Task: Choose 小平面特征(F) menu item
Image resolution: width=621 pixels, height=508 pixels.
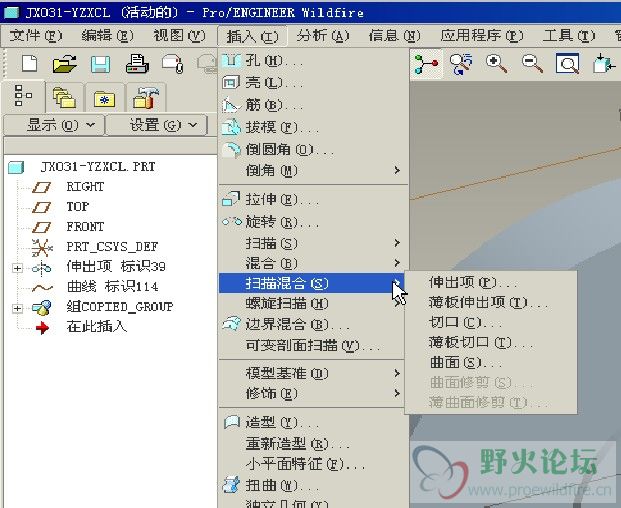Action: [313, 464]
